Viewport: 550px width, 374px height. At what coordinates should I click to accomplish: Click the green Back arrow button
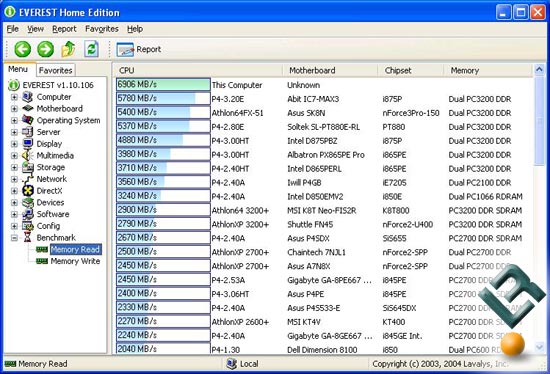[x=22, y=49]
